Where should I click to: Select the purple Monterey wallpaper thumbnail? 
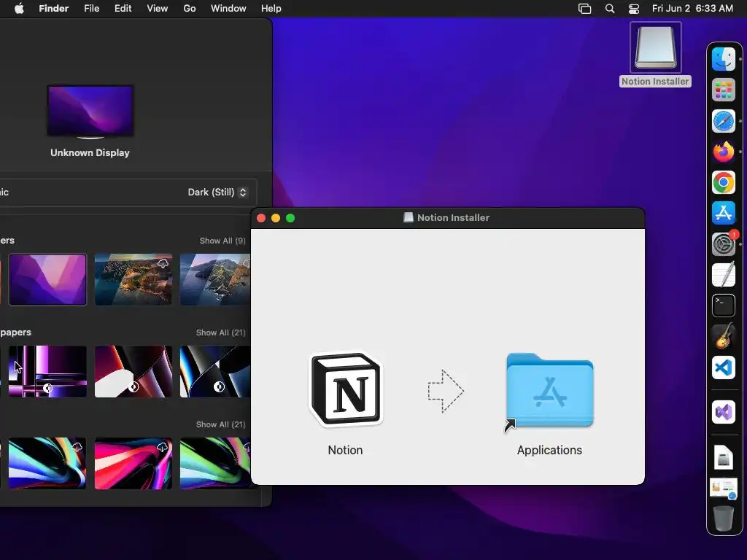tap(47, 279)
